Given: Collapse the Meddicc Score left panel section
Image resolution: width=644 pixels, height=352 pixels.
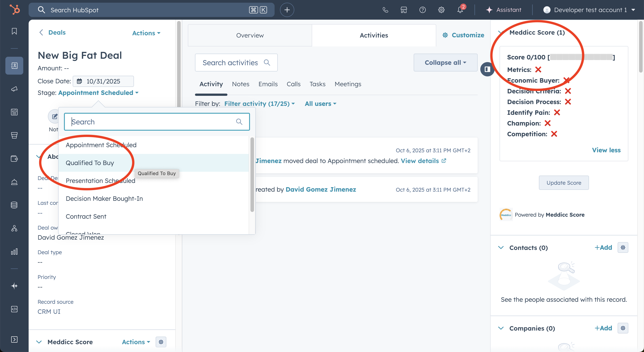Looking at the screenshot, I should (x=39, y=342).
